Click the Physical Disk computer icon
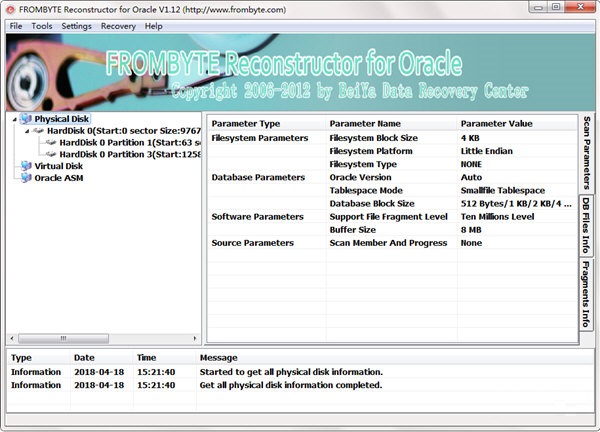The image size is (600, 432). (26, 119)
